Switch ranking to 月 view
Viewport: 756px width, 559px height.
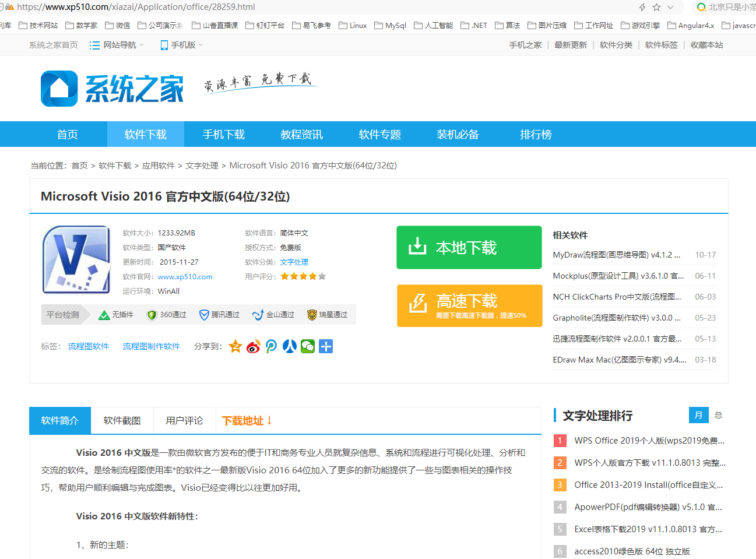[698, 415]
